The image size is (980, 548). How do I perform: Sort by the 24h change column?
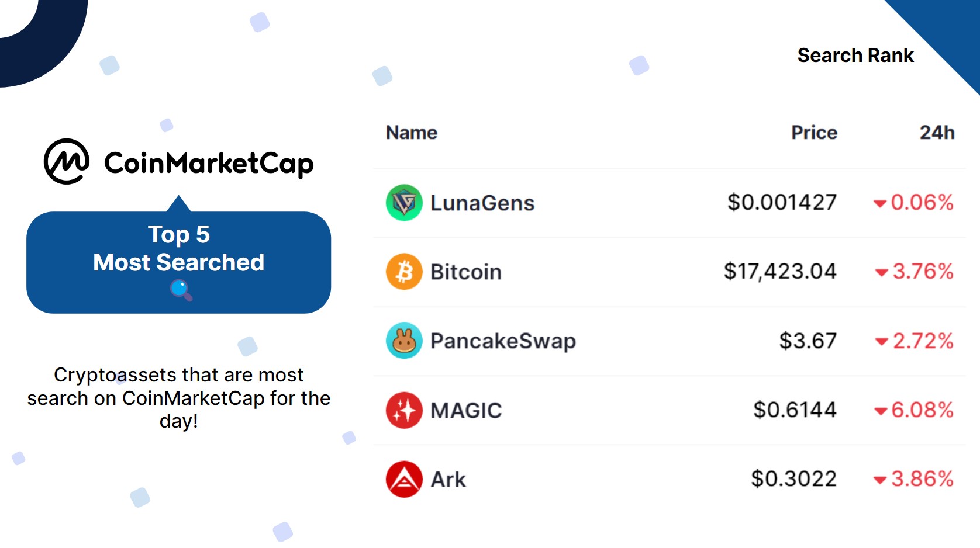937,133
